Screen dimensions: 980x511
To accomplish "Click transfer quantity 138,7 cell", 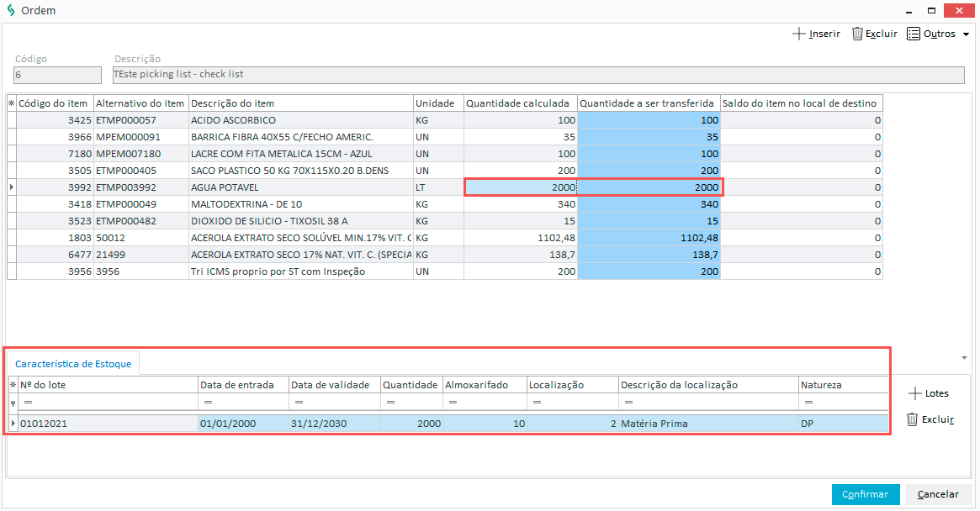I will (x=649, y=255).
